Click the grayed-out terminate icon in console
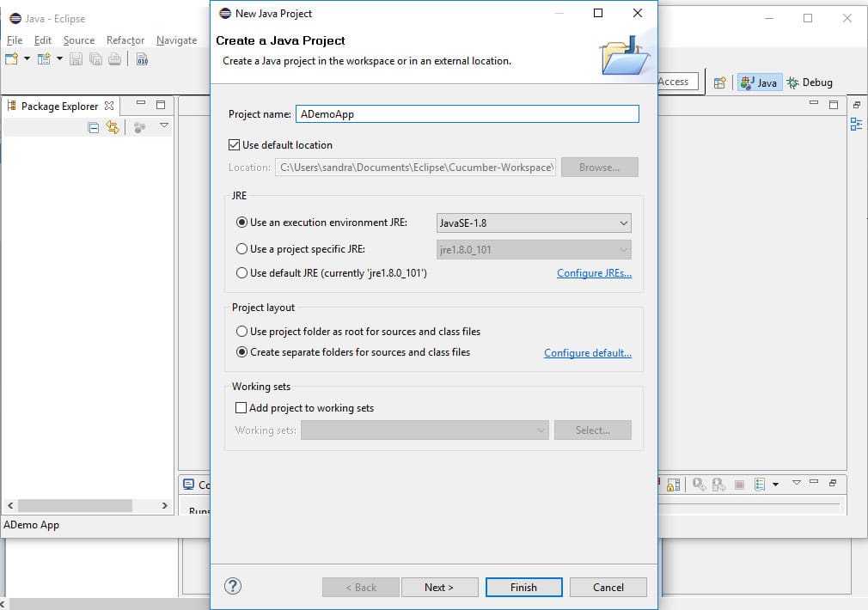Screen dimensions: 868x610 tap(739, 485)
